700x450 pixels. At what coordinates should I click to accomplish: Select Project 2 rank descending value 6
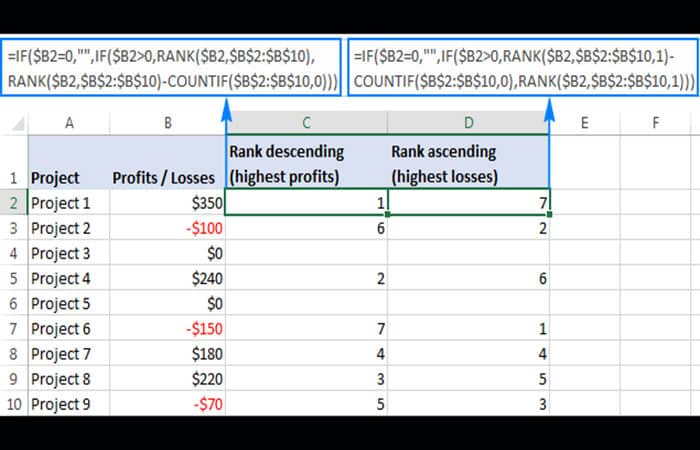coord(306,228)
